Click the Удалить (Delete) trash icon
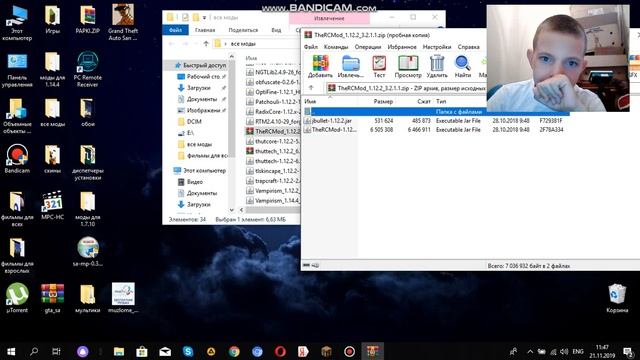This screenshot has height=360, width=640. pos(437,67)
